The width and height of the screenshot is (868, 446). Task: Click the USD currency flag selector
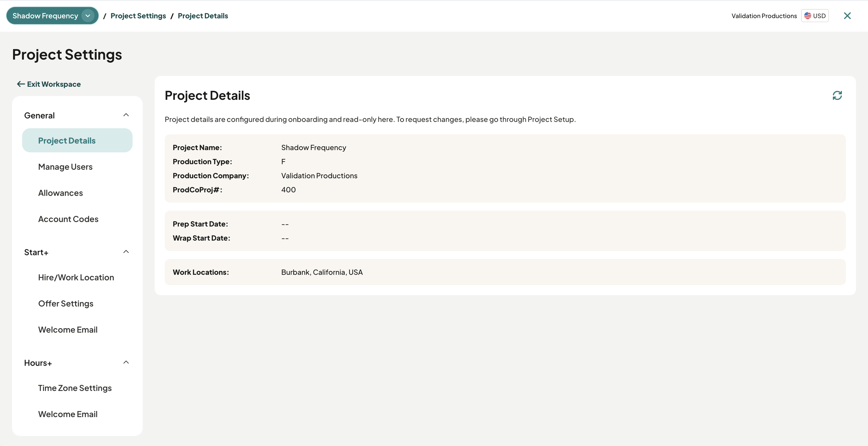tap(815, 16)
